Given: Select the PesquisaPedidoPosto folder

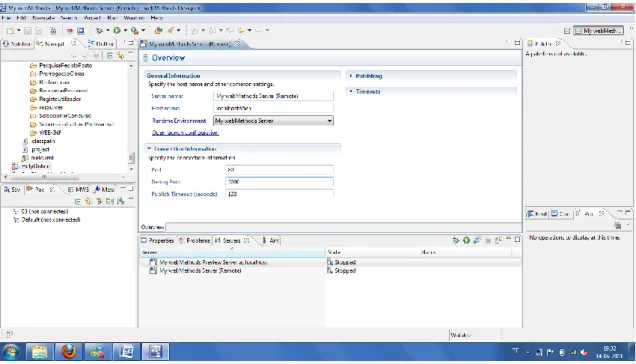Looking at the screenshot, I should click(x=61, y=65).
